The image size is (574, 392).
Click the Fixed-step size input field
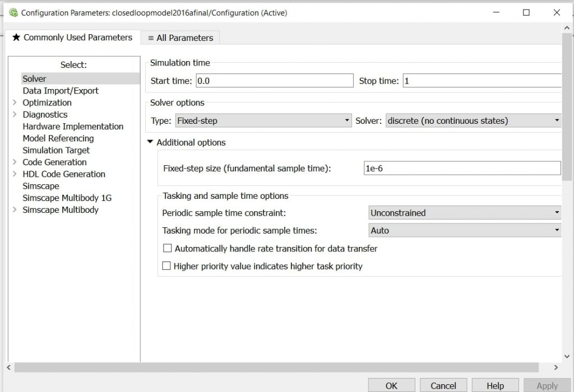coord(462,168)
